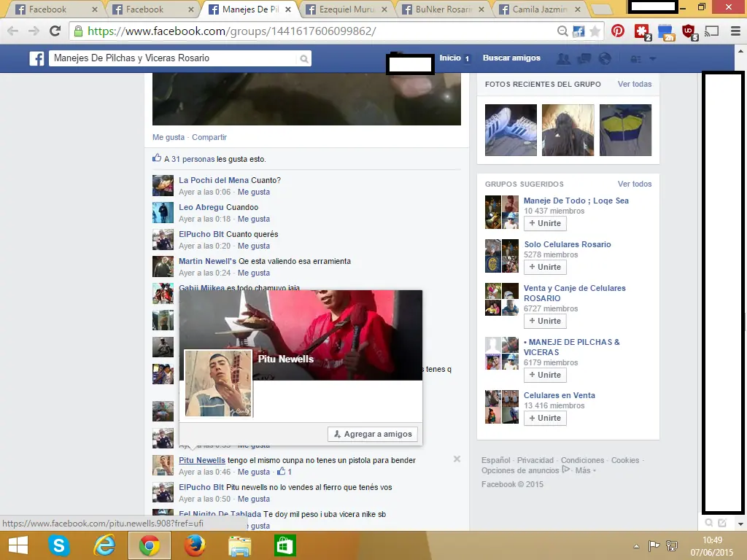
Task: Switch to Camila Jazmin tab
Action: pos(540,9)
